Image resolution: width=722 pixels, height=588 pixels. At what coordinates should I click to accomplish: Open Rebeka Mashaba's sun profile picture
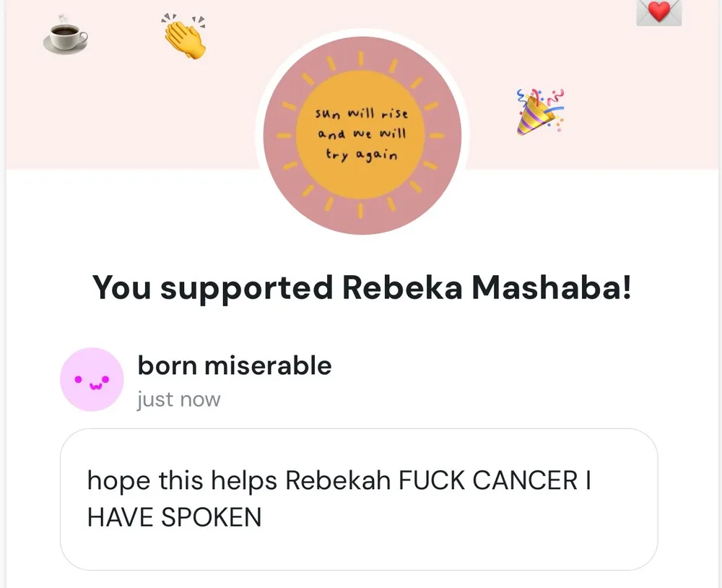point(362,135)
